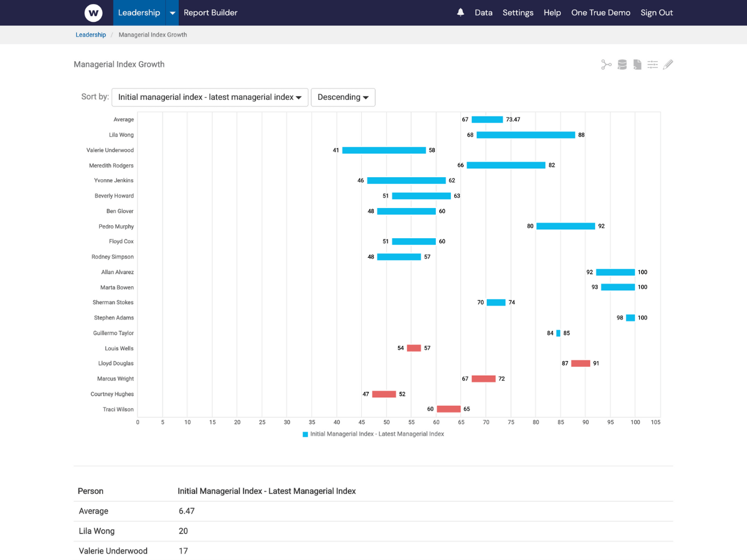Switch to Report Builder

click(x=210, y=12)
